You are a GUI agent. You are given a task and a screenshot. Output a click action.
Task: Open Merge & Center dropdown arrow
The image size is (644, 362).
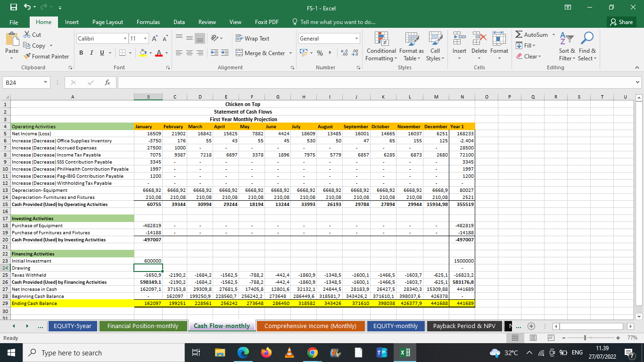click(291, 53)
